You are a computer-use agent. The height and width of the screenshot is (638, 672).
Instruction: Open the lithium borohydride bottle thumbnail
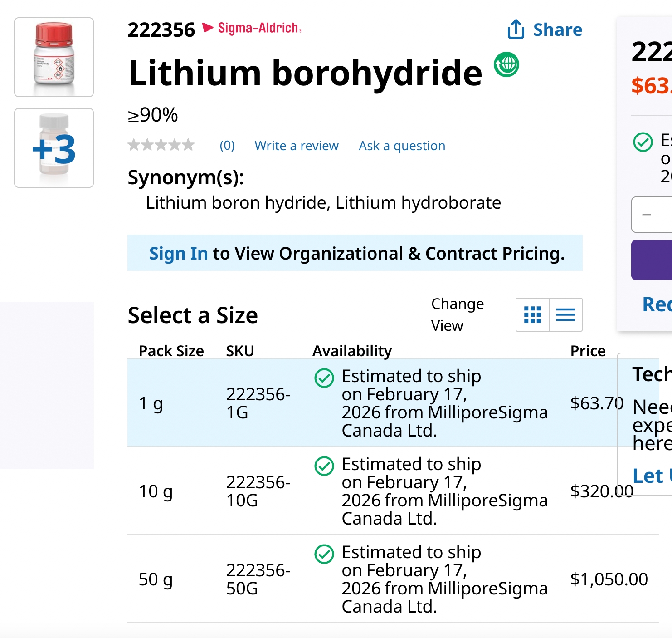[x=54, y=57]
